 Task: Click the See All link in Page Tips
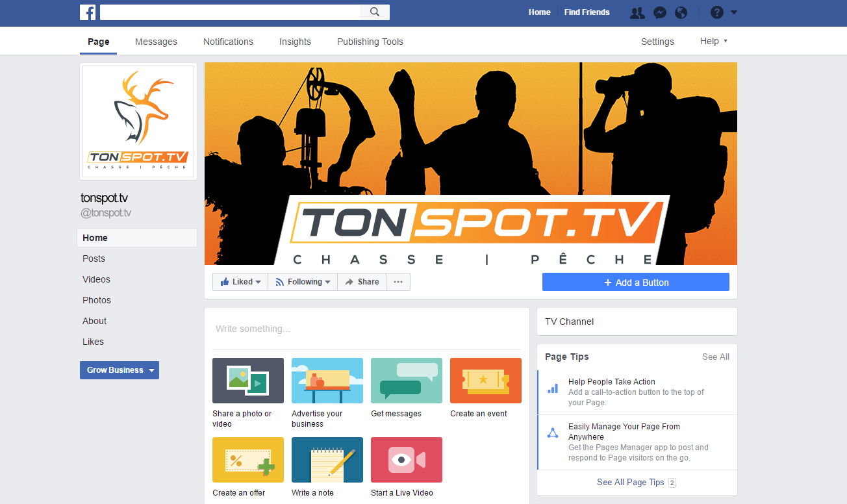[715, 357]
